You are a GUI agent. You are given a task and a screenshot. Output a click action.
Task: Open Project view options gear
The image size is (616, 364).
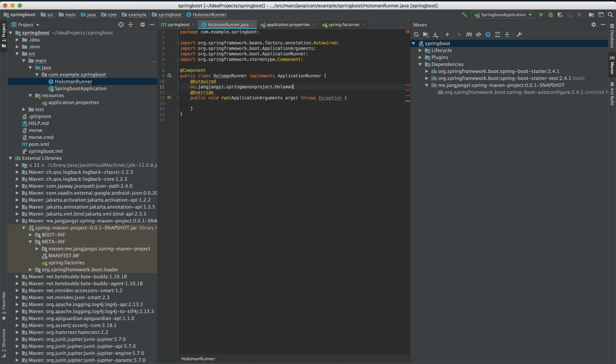(x=142, y=25)
